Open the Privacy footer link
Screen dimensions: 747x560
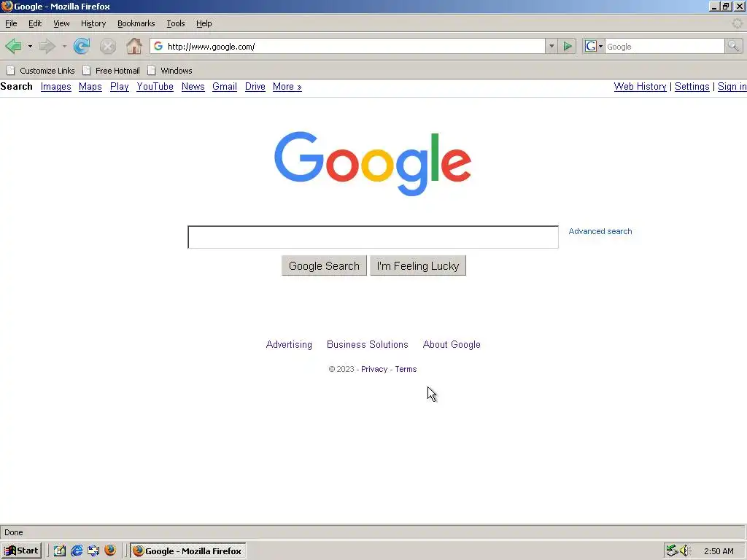click(374, 369)
